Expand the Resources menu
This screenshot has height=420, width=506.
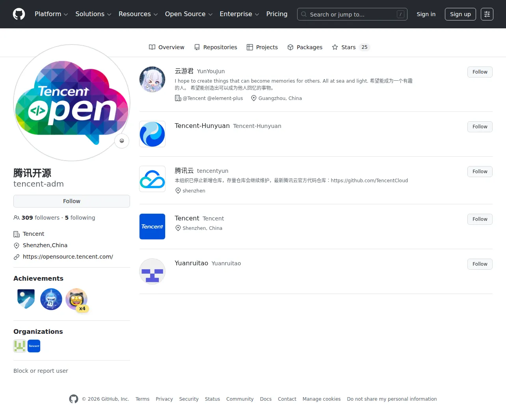point(138,14)
